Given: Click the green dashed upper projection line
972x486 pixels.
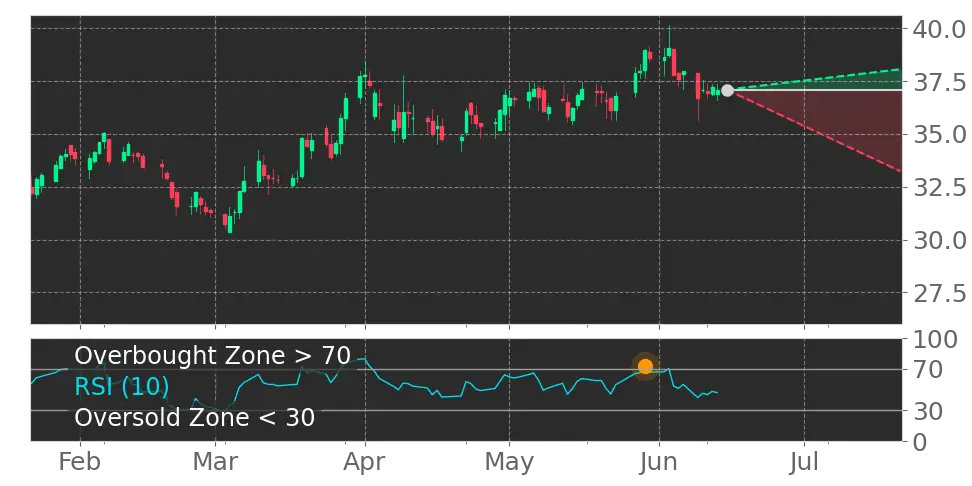Looking at the screenshot, I should pyautogui.click(x=815, y=80).
